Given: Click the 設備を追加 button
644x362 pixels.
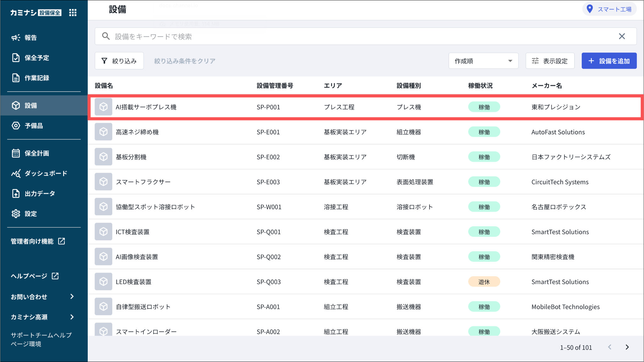Looking at the screenshot, I should (609, 61).
